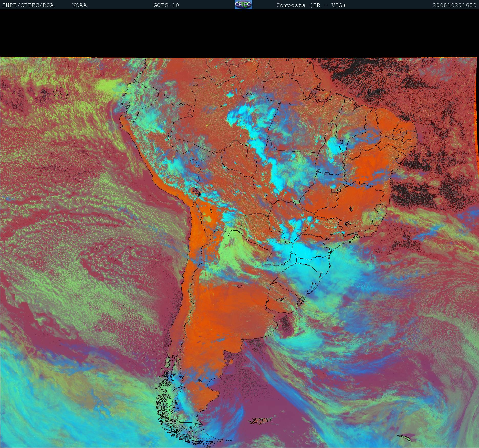This screenshot has width=479, height=448.
Task: Click Mar Chiquita lake outline in Argentina
Action: coord(240,286)
